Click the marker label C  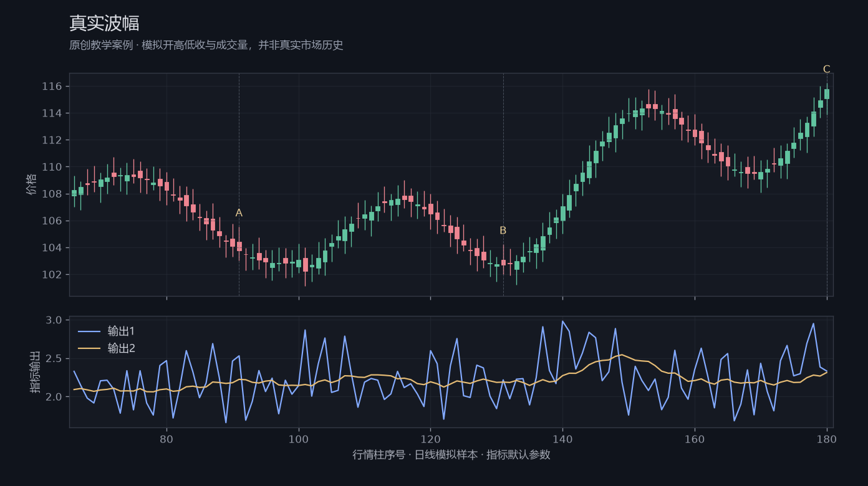click(826, 69)
